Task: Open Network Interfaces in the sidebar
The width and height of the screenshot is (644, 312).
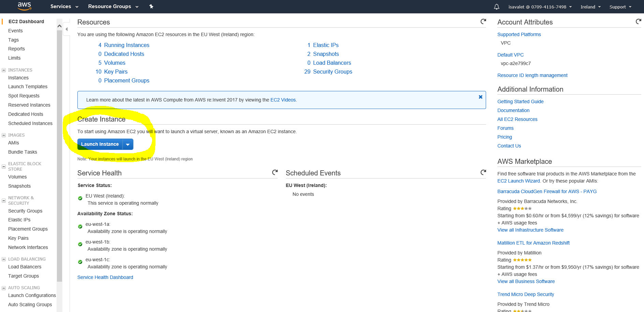Action: click(28, 247)
